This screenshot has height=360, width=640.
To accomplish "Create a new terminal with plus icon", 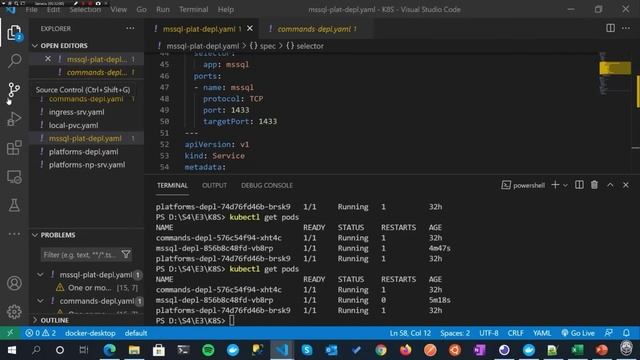I will point(555,185).
